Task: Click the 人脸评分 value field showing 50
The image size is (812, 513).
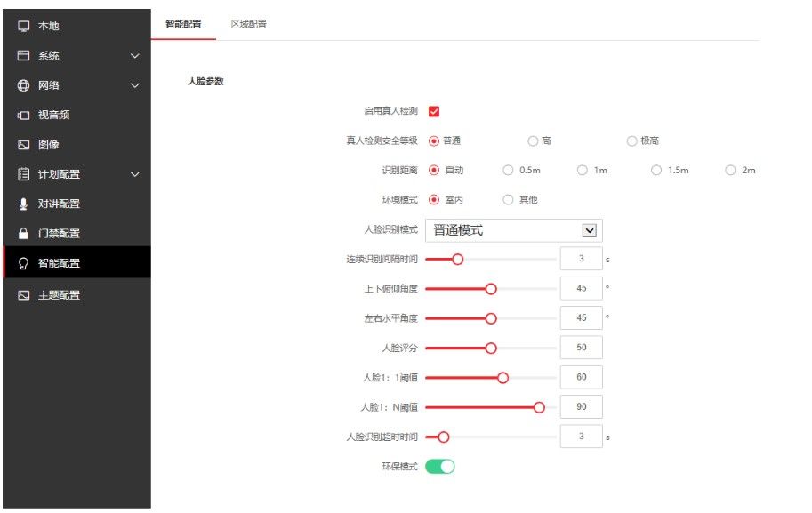Action: click(x=581, y=348)
